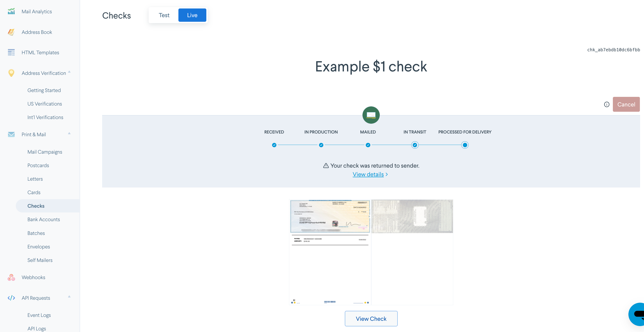Click the Checks page heading
Viewport: 644px width, 332px height.
[x=117, y=16]
